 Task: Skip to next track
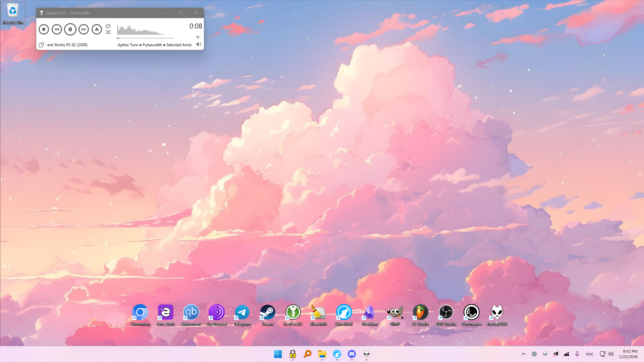pos(84,29)
